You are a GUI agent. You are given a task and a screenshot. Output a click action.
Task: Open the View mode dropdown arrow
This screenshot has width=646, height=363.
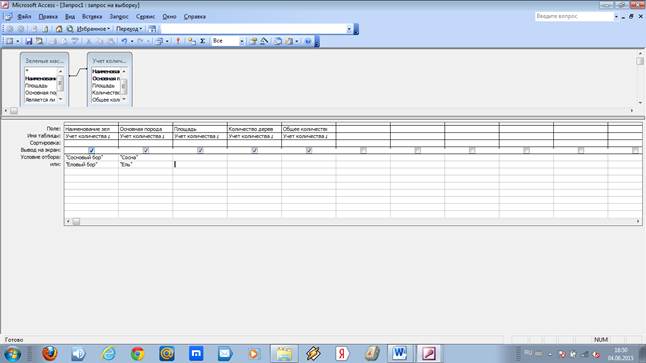pos(18,41)
